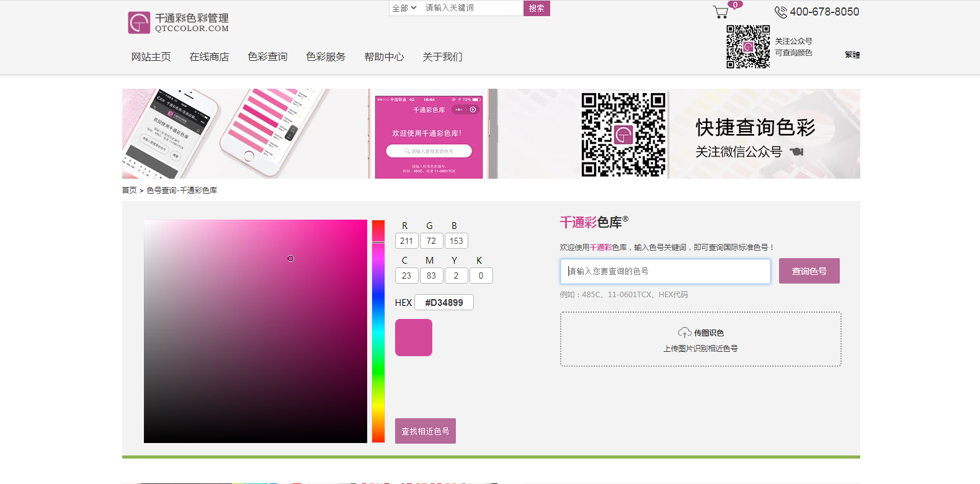The height and width of the screenshot is (484, 980).
Task: Click the rainbow hue slider strip
Action: [378, 331]
